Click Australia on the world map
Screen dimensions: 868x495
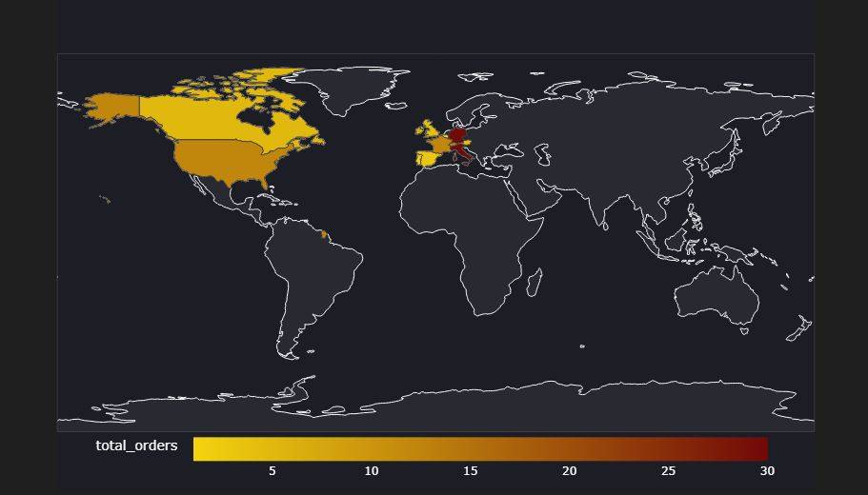tap(716, 296)
